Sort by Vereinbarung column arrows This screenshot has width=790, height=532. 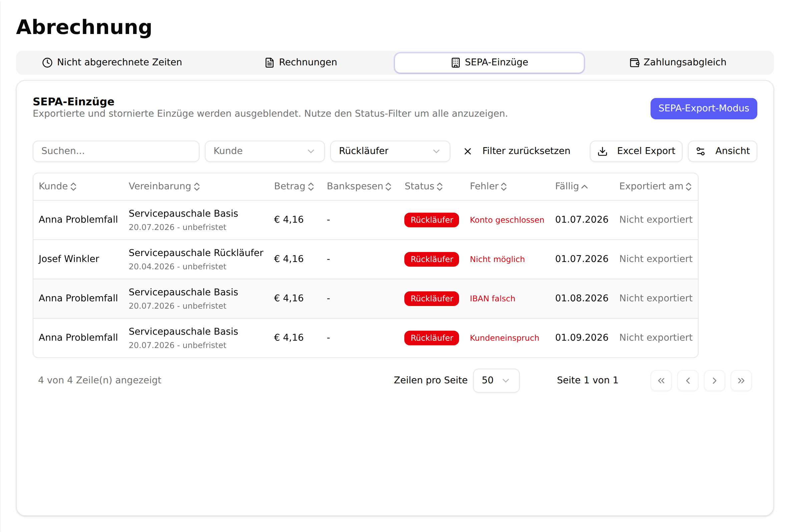pyautogui.click(x=196, y=186)
